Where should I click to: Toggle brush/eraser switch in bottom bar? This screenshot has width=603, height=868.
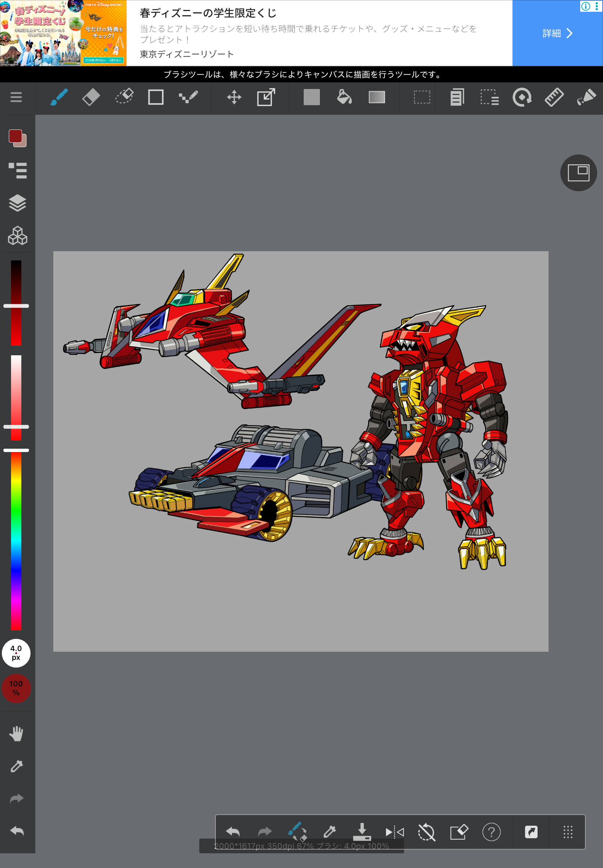click(297, 831)
